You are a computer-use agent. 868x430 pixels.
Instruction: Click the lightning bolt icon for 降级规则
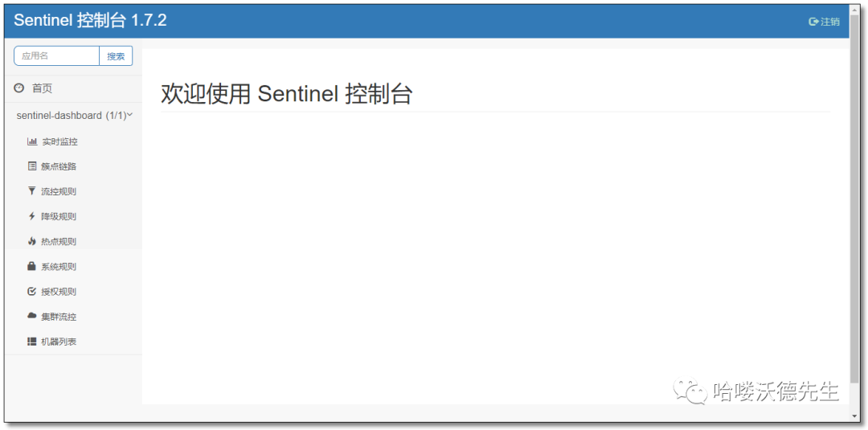tap(32, 216)
